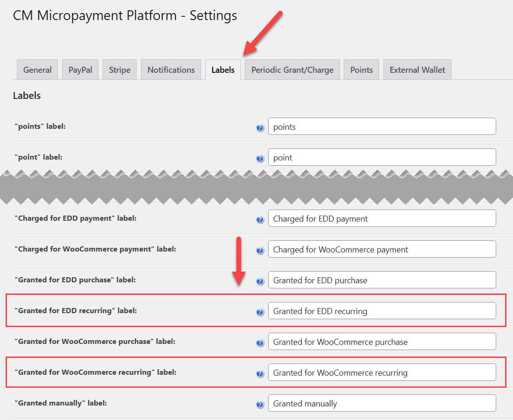The image size is (513, 420).
Task: Switch to the Points tab
Action: (x=361, y=70)
